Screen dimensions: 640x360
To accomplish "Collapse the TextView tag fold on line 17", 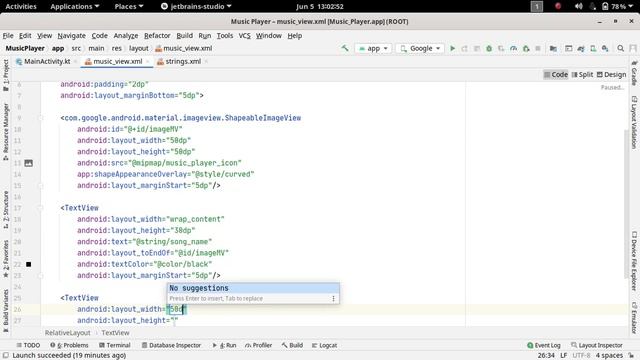I will 40,208.
